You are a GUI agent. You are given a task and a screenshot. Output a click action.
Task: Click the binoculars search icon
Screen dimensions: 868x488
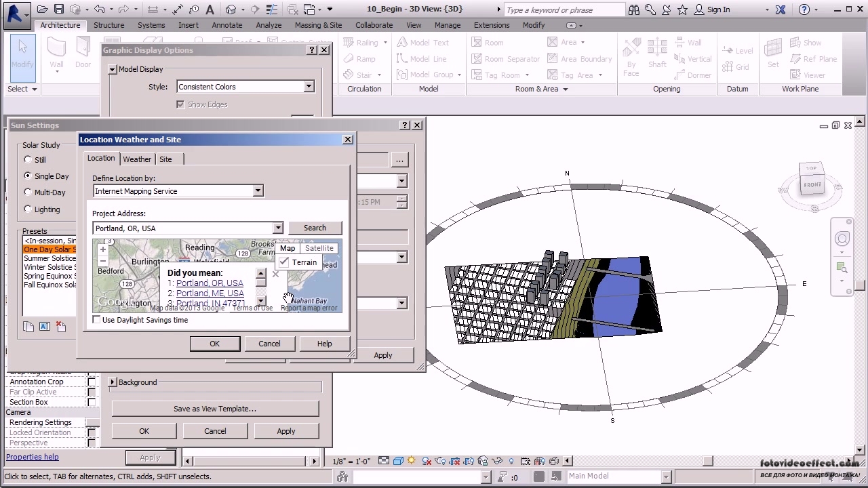coord(633,9)
